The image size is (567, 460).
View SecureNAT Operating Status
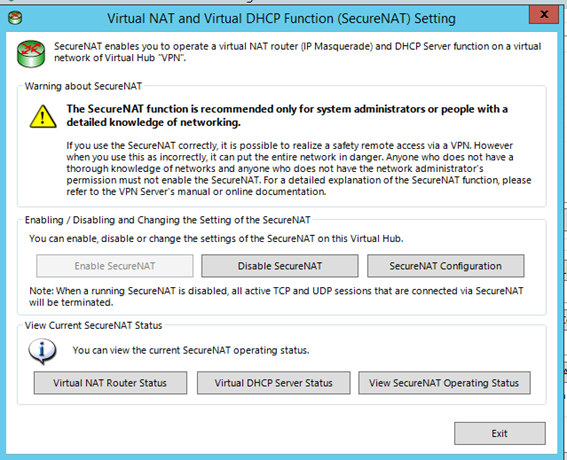tap(444, 383)
